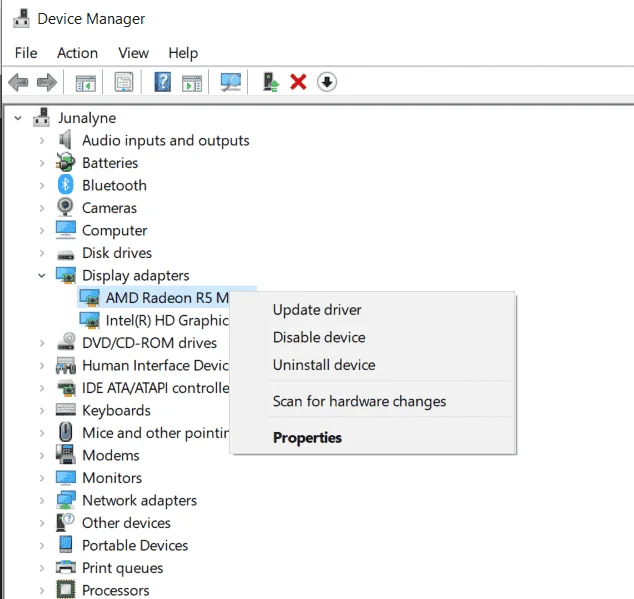This screenshot has height=599, width=634.
Task: Open the Help menu
Action: click(183, 53)
